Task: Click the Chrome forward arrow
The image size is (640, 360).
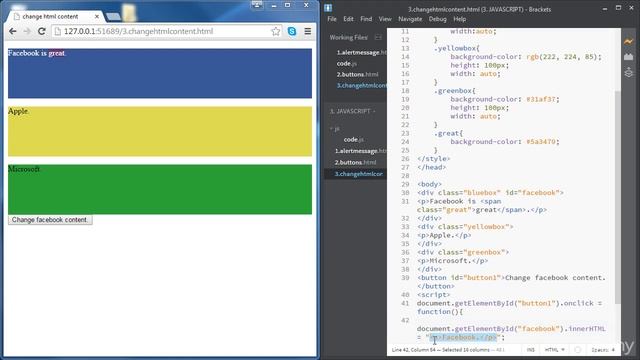Action: (27, 31)
